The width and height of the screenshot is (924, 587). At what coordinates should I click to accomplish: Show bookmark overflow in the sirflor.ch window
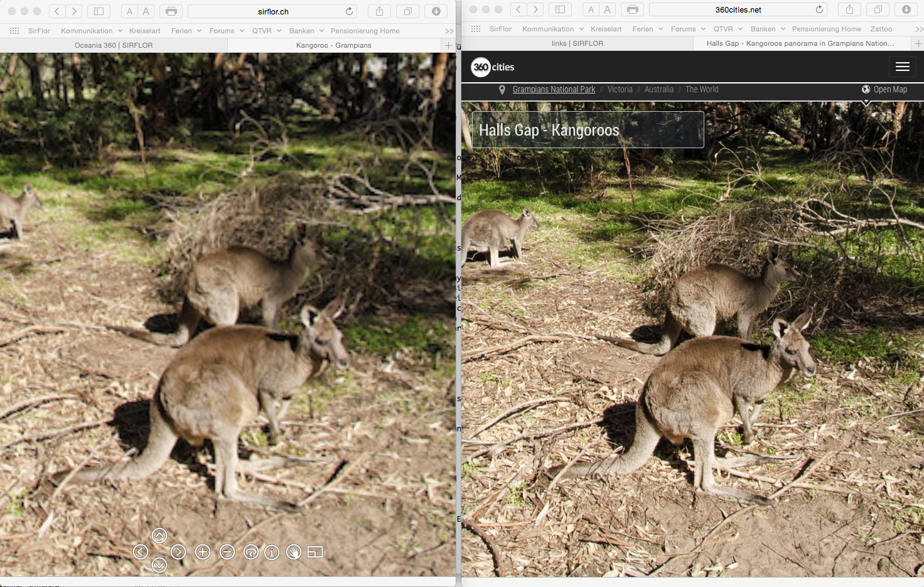click(x=449, y=31)
